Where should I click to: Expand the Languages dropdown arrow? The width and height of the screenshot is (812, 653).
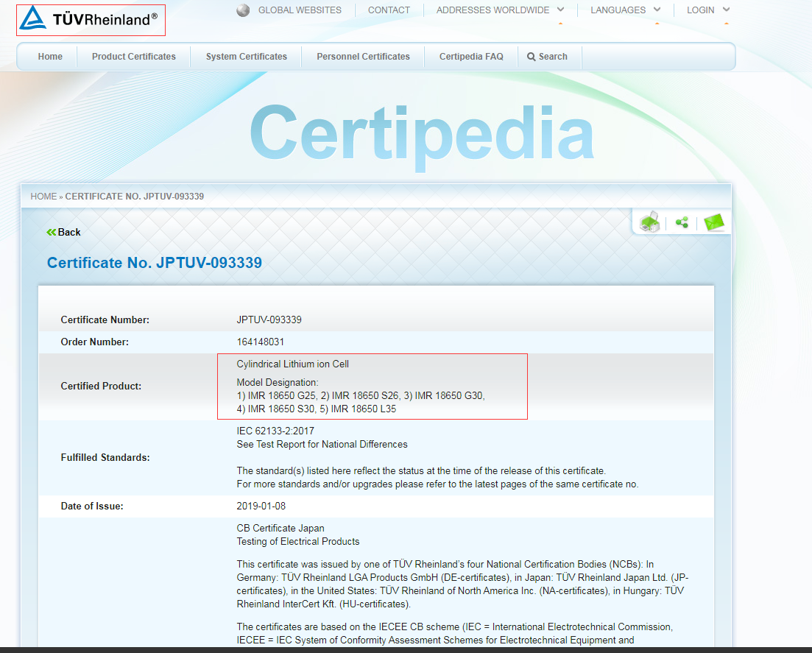pos(657,10)
